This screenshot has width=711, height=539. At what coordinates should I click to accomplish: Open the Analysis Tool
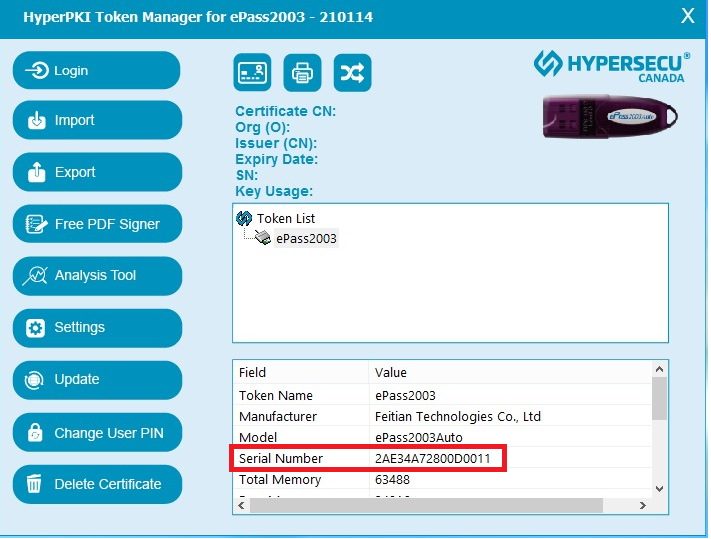point(97,276)
